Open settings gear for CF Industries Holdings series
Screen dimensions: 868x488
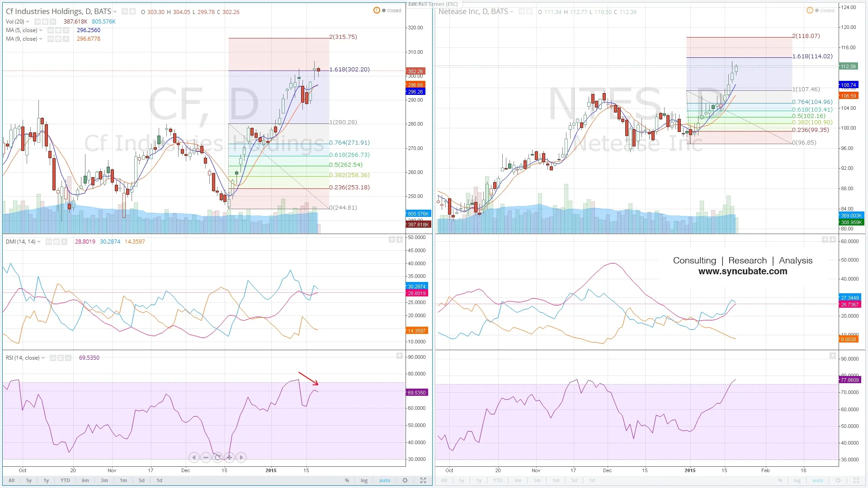(132, 11)
